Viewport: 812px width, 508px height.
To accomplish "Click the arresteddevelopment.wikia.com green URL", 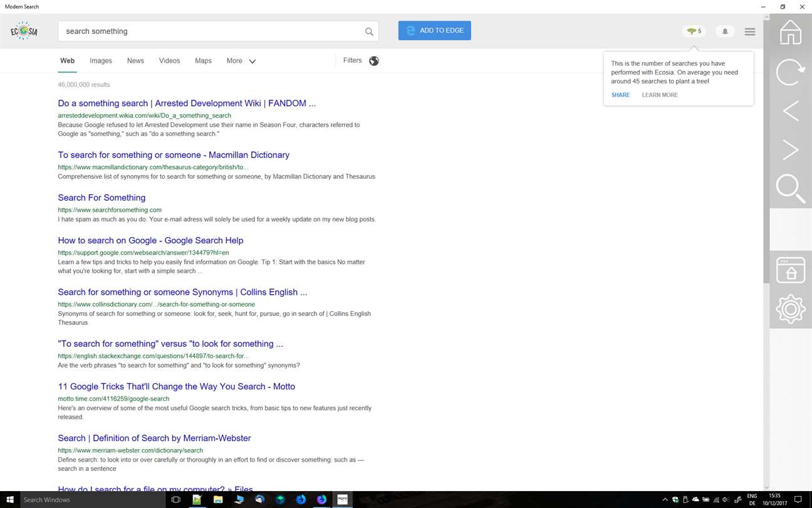I will point(144,115).
